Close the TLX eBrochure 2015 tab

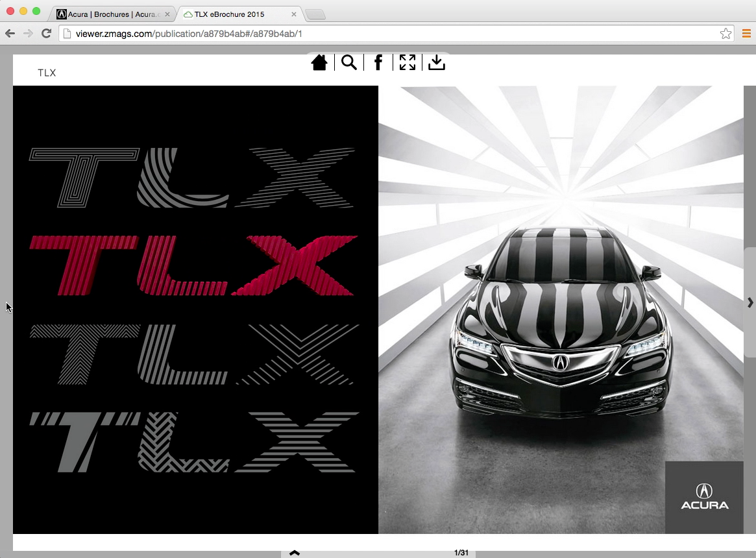coord(293,14)
